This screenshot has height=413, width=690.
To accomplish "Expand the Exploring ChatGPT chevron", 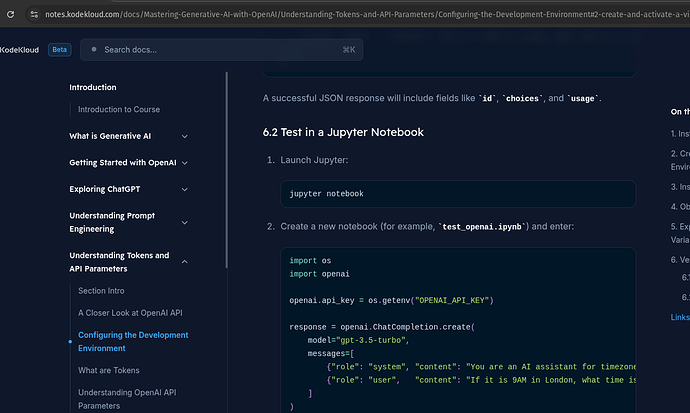I will pos(185,189).
